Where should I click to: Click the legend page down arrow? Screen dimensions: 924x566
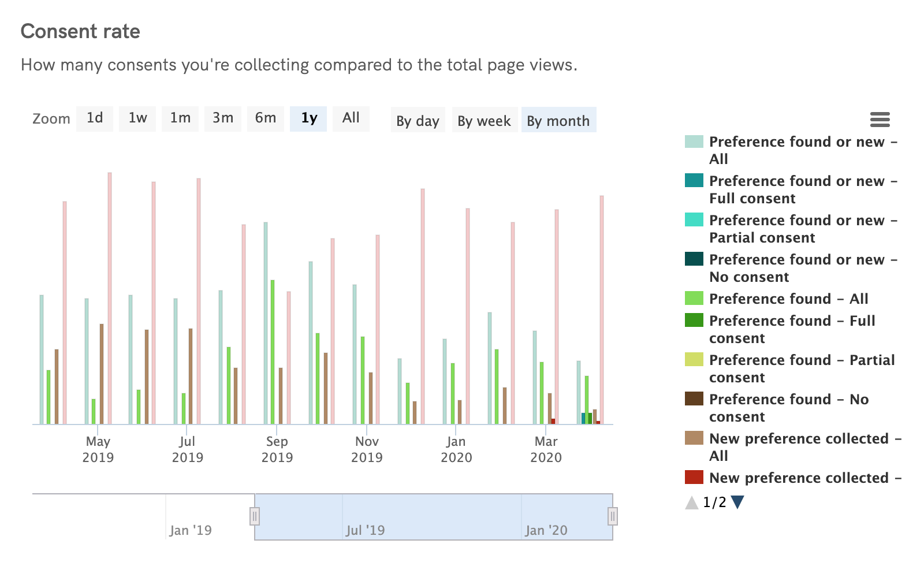point(737,502)
